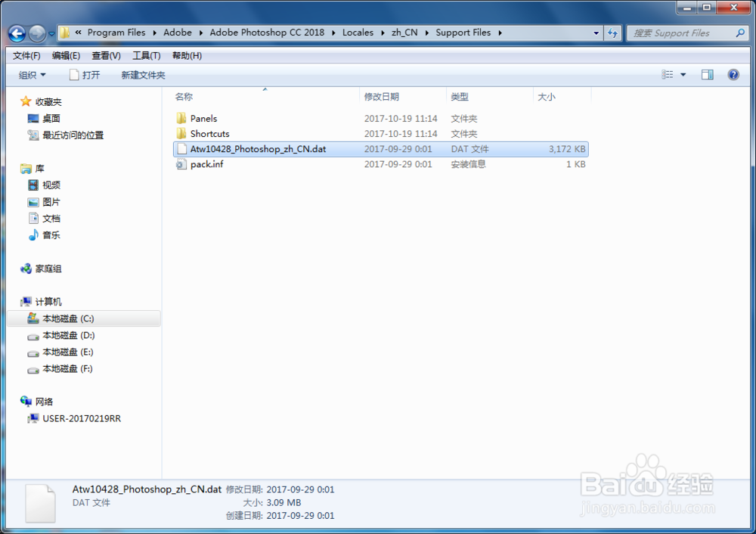Image resolution: width=756 pixels, height=534 pixels.
Task: Open the recent pages dropdown arrow
Action: point(51,34)
